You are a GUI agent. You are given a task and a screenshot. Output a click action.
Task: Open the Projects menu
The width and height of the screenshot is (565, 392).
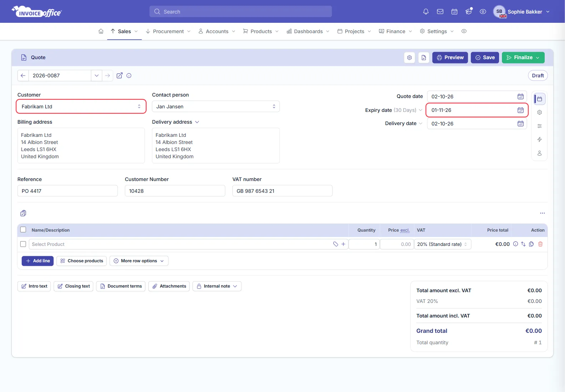pyautogui.click(x=354, y=31)
